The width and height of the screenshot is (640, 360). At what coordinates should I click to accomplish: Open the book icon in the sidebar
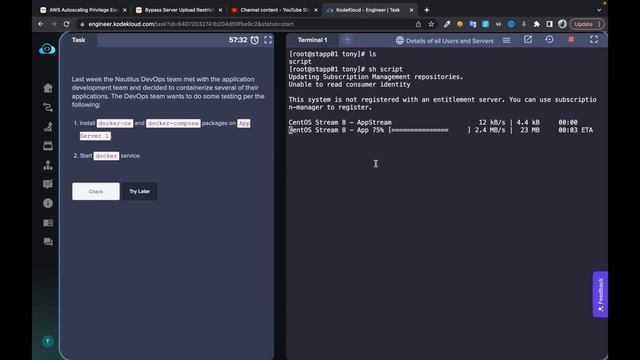pos(48,222)
